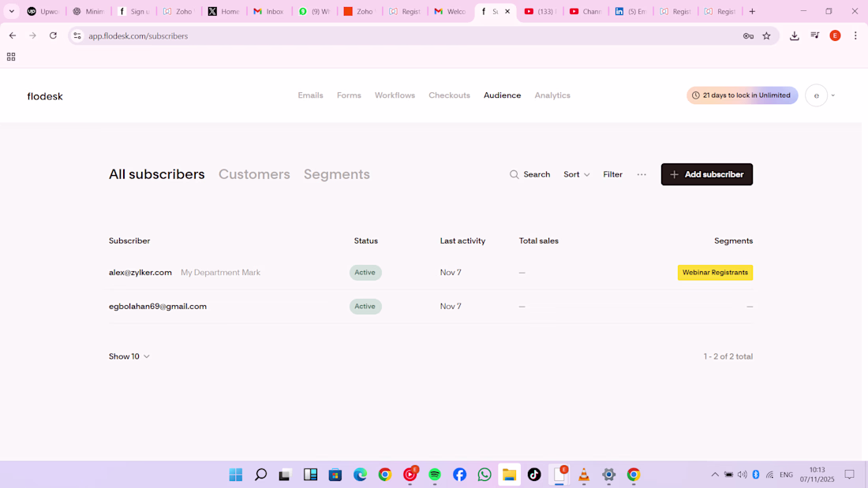
Task: Open subscriber alex@zylker.com
Action: pyautogui.click(x=140, y=272)
